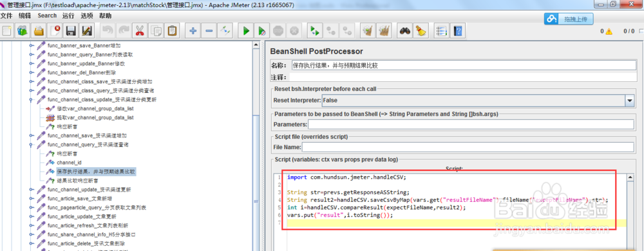Select 提取var_channel_group_data_list item
The height and width of the screenshot is (251, 644).
pyautogui.click(x=95, y=117)
